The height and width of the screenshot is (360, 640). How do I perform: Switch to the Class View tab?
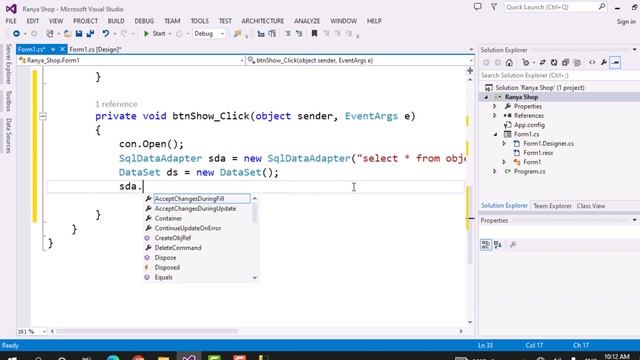591,206
